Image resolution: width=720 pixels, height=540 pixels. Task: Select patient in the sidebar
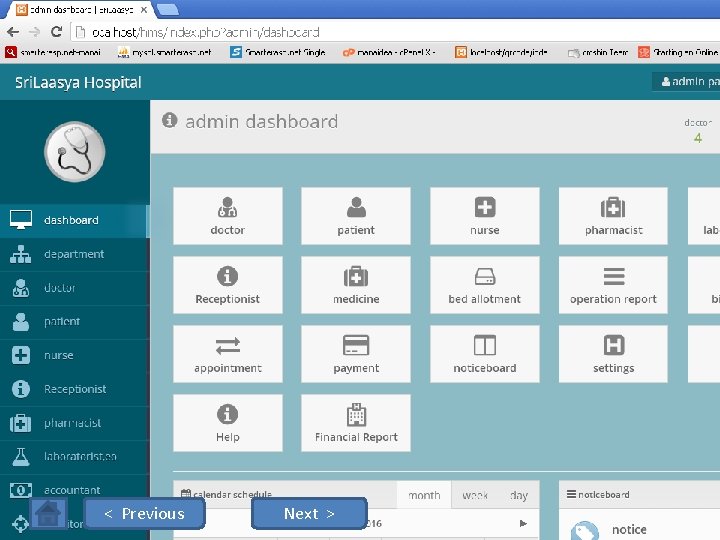[74, 321]
